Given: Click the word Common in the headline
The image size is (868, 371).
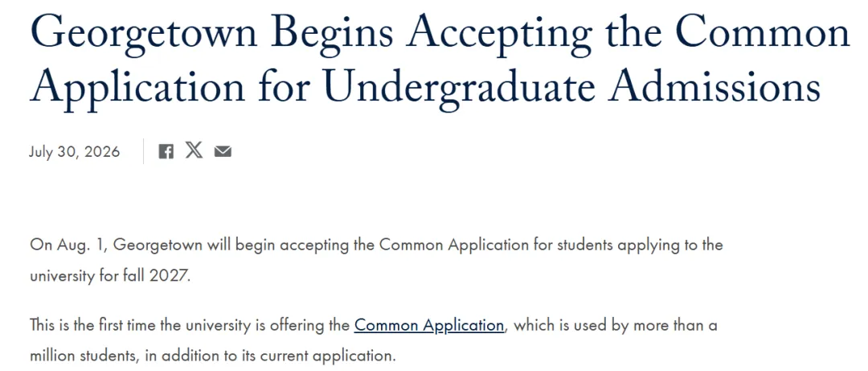Looking at the screenshot, I should click(x=762, y=31).
